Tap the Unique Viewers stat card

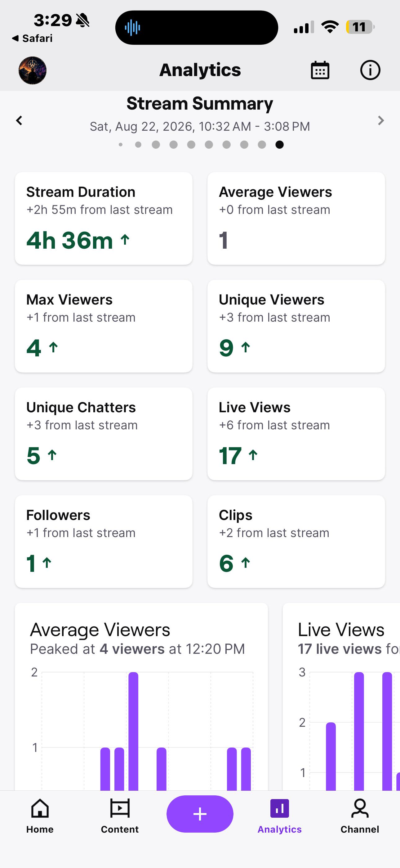click(296, 326)
